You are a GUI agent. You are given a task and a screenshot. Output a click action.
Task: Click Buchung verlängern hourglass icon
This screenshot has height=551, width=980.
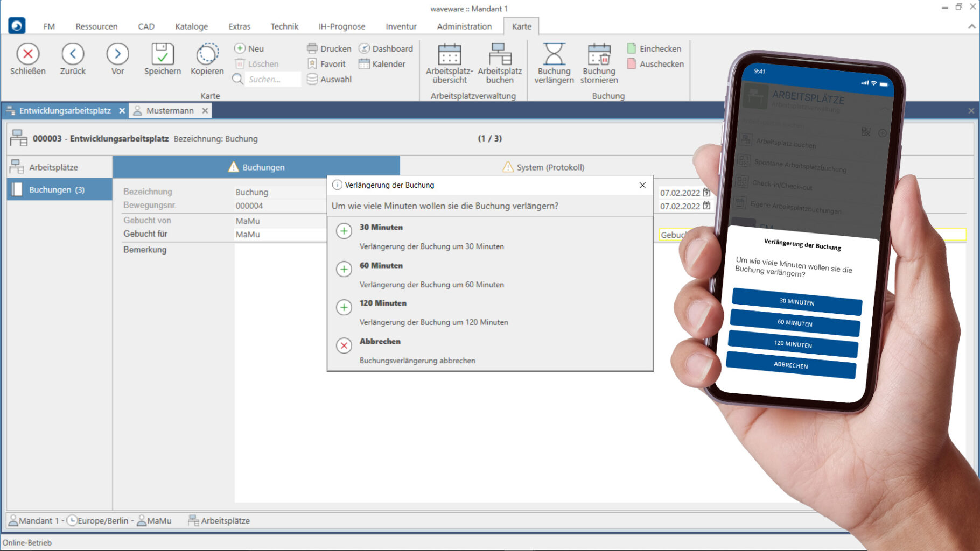pyautogui.click(x=554, y=54)
